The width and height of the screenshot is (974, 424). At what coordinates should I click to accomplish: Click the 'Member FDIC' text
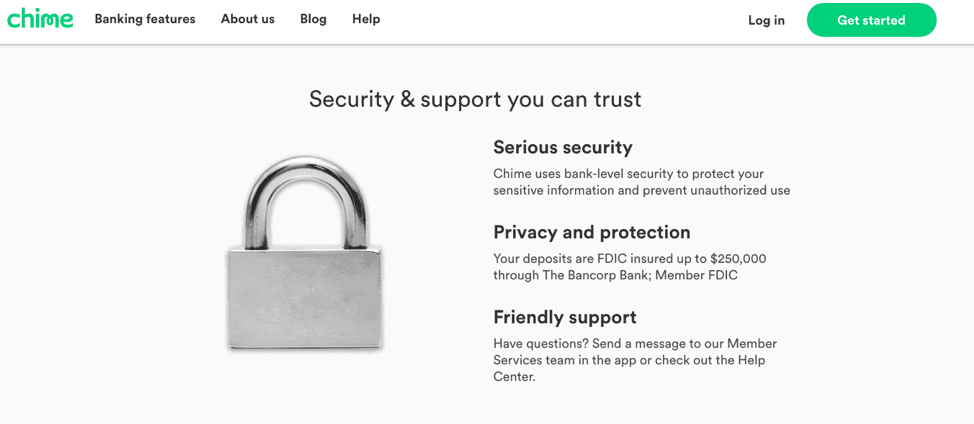click(x=696, y=275)
